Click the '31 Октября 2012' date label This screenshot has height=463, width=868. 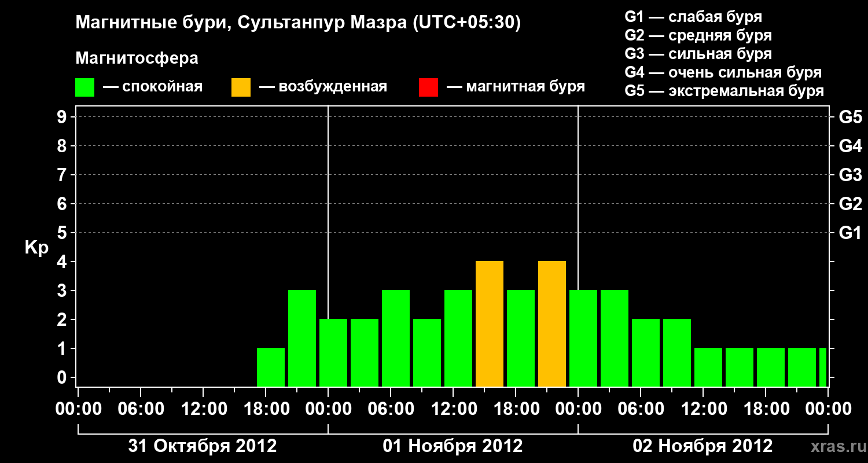(203, 446)
